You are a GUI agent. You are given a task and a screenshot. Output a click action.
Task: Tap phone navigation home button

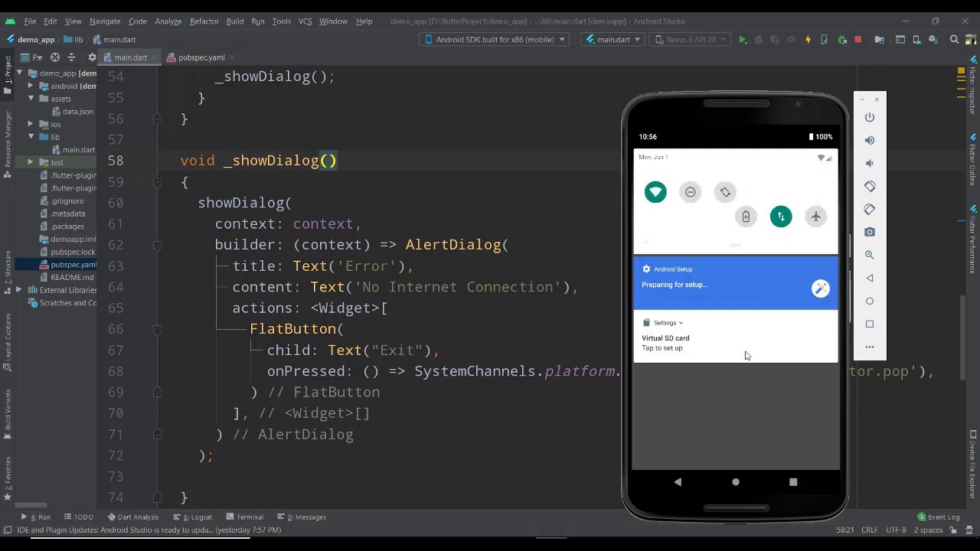[736, 482]
